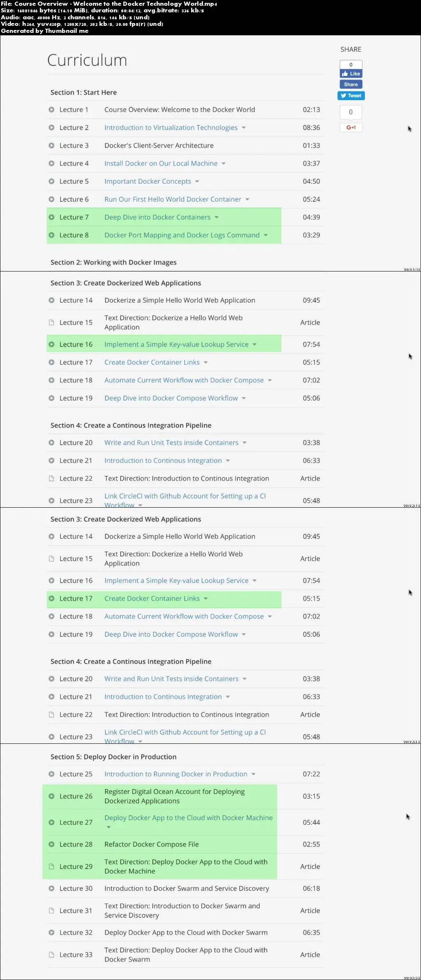Image resolution: width=421 pixels, height=980 pixels.
Task: Click the play icon beside Lecture 3
Action: (51, 145)
